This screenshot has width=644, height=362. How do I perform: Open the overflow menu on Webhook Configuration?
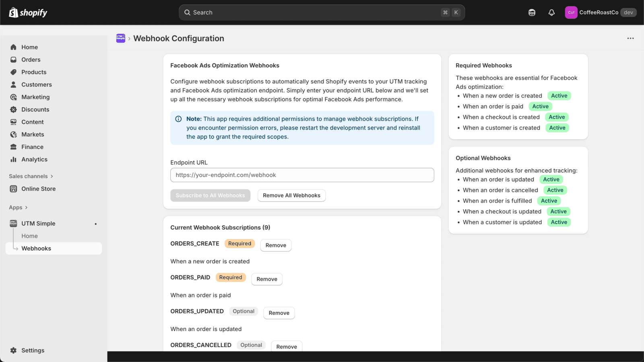[x=630, y=38]
